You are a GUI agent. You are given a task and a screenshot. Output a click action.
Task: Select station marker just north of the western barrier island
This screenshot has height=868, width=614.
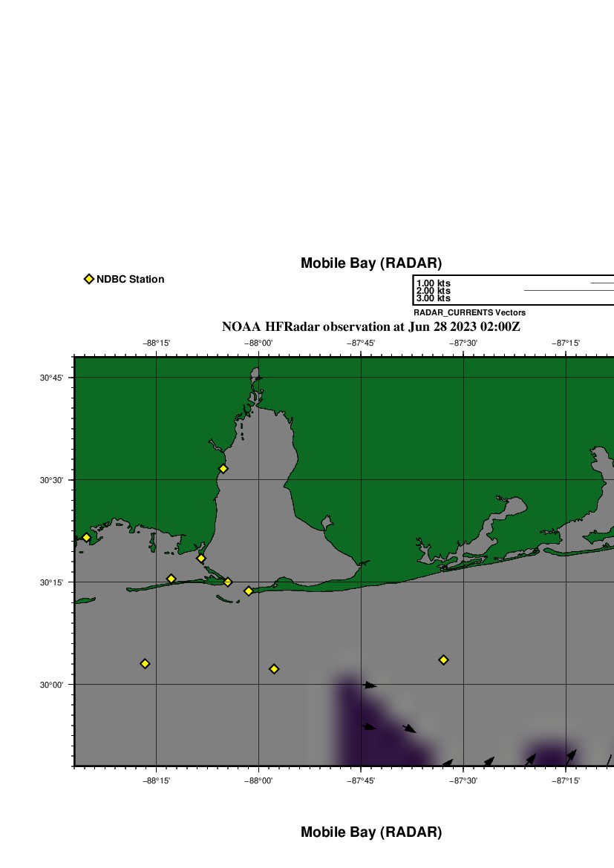pyautogui.click(x=171, y=579)
